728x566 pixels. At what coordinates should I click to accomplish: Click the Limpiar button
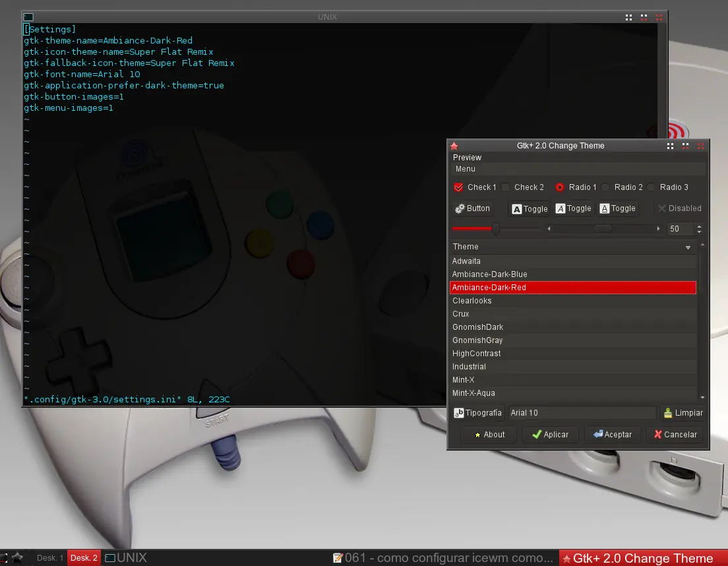click(683, 413)
